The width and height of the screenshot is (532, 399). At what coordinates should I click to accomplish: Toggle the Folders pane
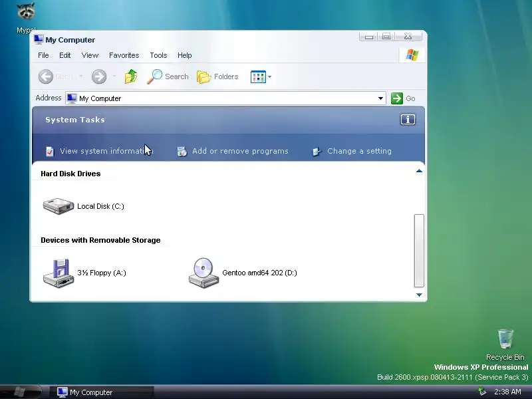coord(218,76)
